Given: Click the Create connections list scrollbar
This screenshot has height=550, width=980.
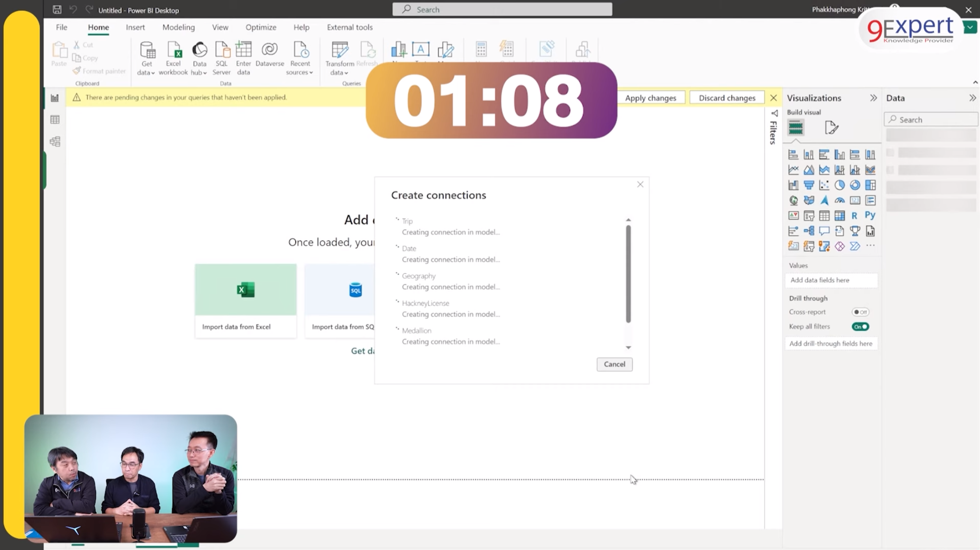Looking at the screenshot, I should point(628,274).
